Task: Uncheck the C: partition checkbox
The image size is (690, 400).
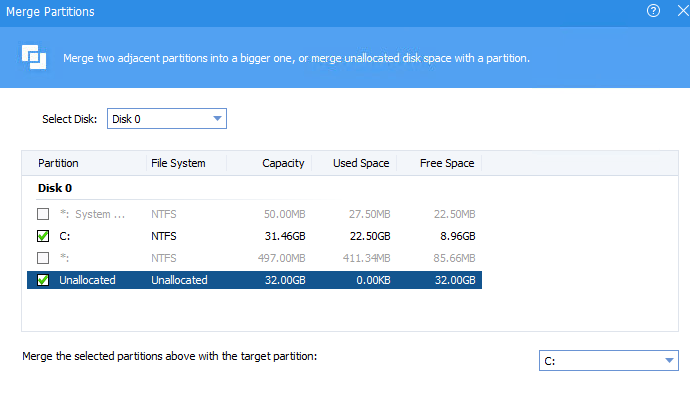Action: [43, 236]
